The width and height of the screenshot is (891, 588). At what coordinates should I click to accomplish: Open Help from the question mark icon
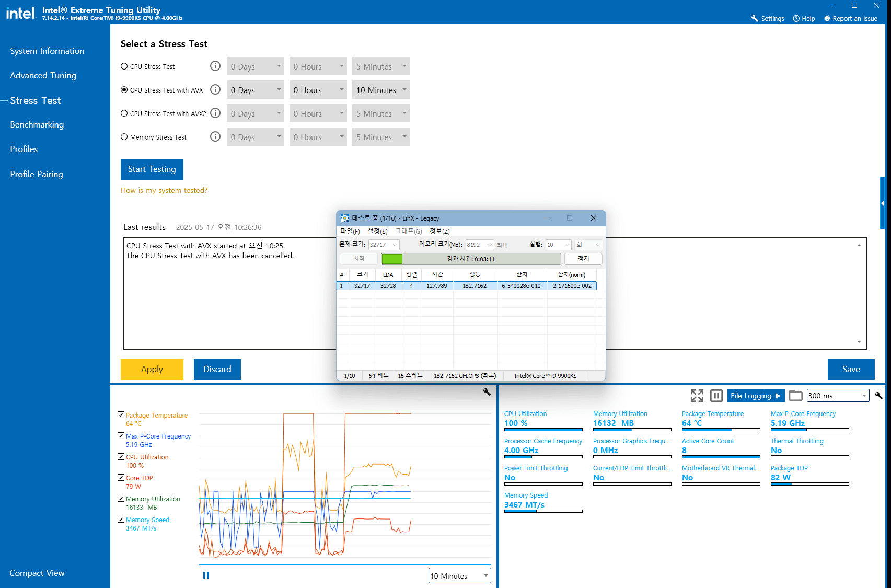[796, 18]
